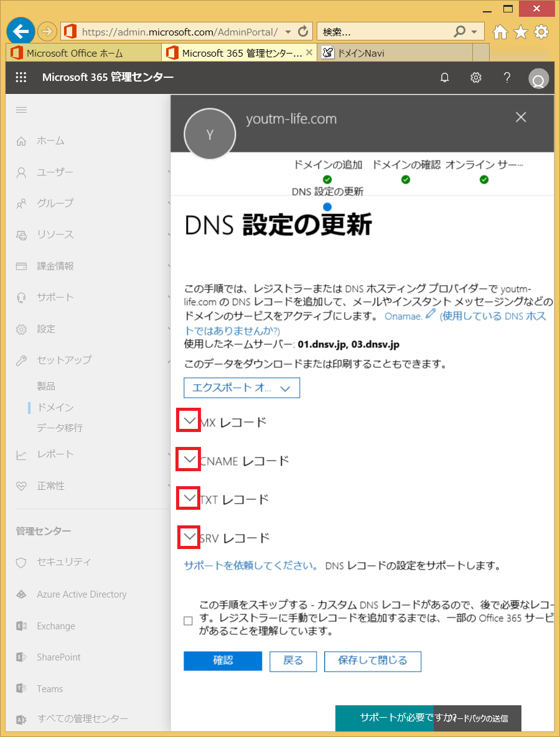This screenshot has height=737, width=560.
Task: Click the ユーザー person icon
Action: pyautogui.click(x=21, y=172)
